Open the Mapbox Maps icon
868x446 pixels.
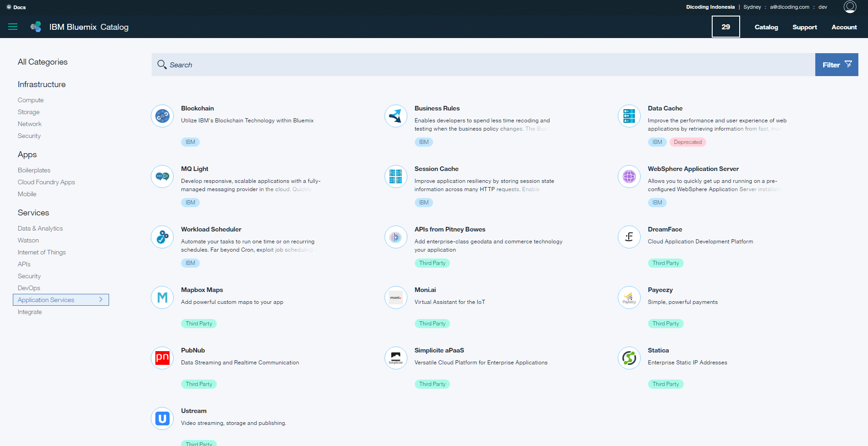tap(162, 297)
